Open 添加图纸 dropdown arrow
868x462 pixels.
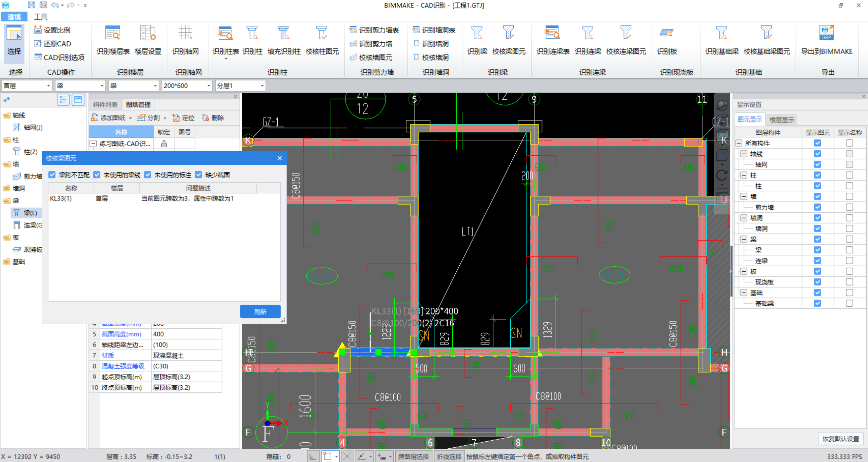click(131, 118)
